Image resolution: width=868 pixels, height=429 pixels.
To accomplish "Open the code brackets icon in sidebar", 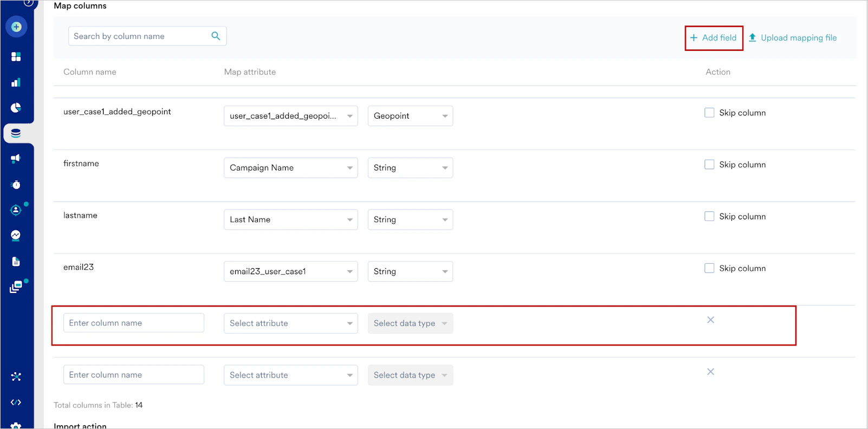I will (16, 402).
